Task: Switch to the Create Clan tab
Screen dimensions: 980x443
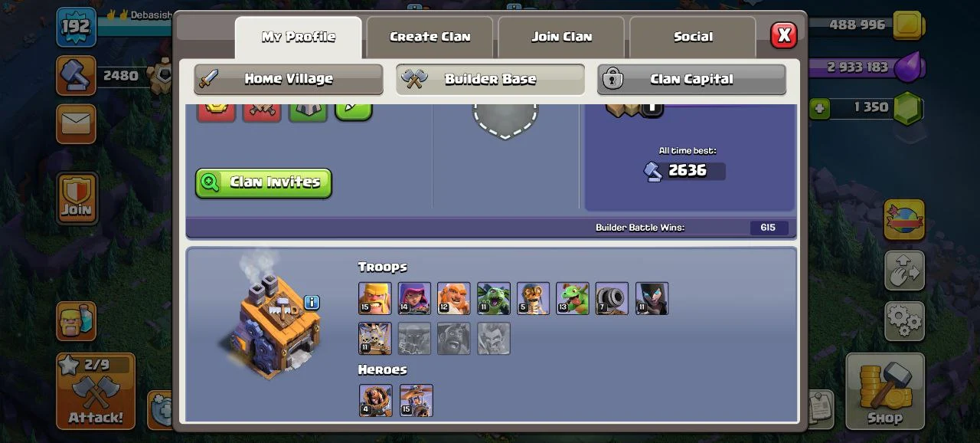Action: [x=430, y=37]
